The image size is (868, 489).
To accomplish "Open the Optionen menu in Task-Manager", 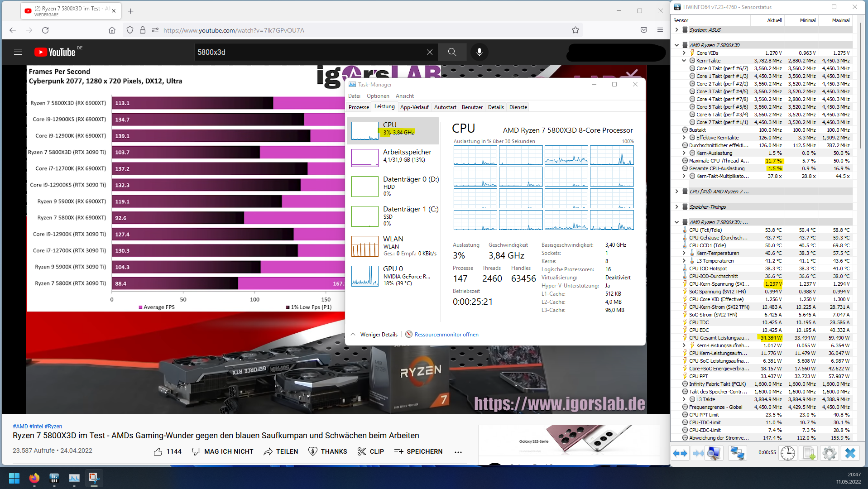I will pos(378,96).
